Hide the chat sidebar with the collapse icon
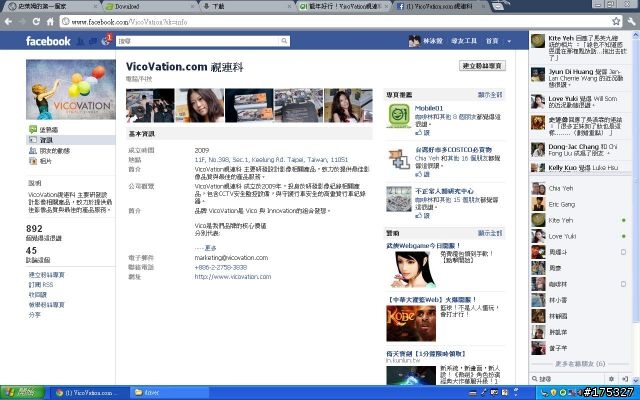Image resolution: width=640 pixels, height=400 pixels. tap(624, 379)
